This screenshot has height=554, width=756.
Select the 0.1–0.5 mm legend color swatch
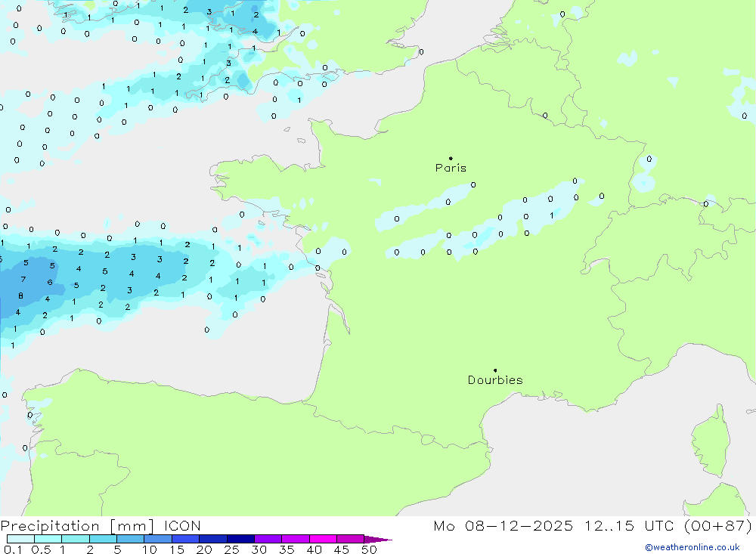[x=20, y=539]
